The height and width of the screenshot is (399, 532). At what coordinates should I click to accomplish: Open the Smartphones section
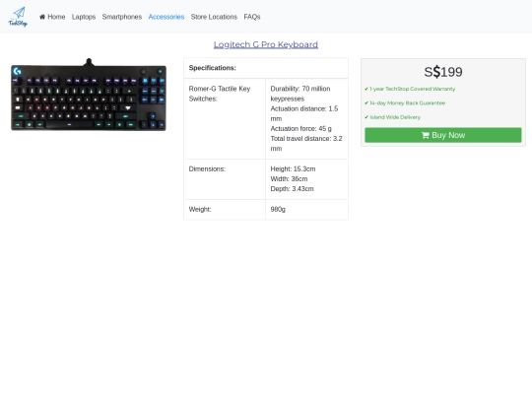(122, 17)
